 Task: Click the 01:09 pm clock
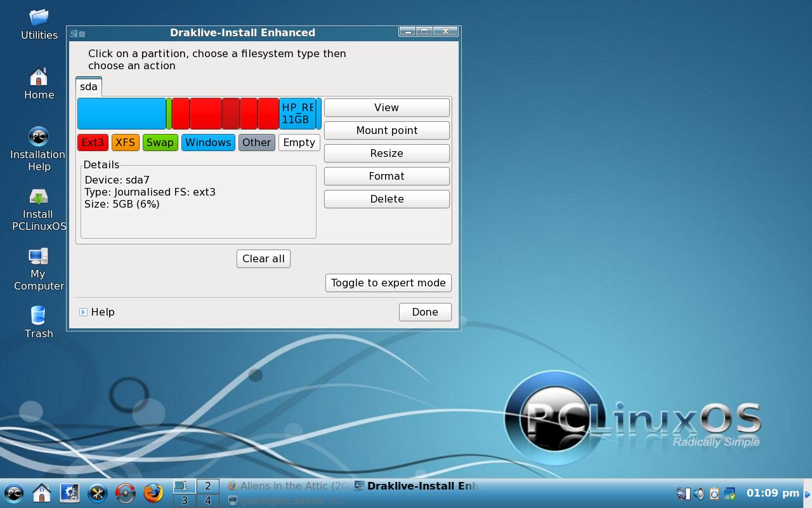(x=773, y=493)
